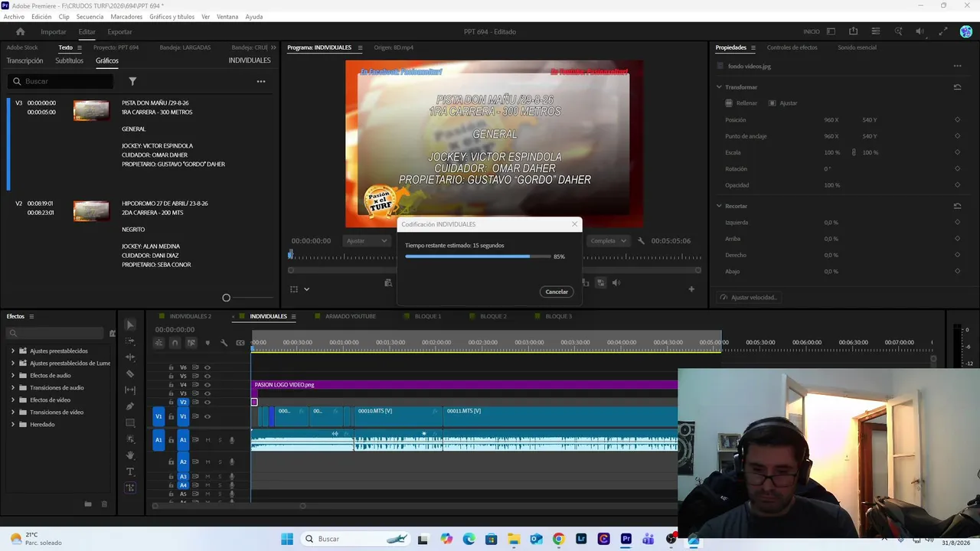
Task: Expand the Efectos de audio folder
Action: [13, 376]
